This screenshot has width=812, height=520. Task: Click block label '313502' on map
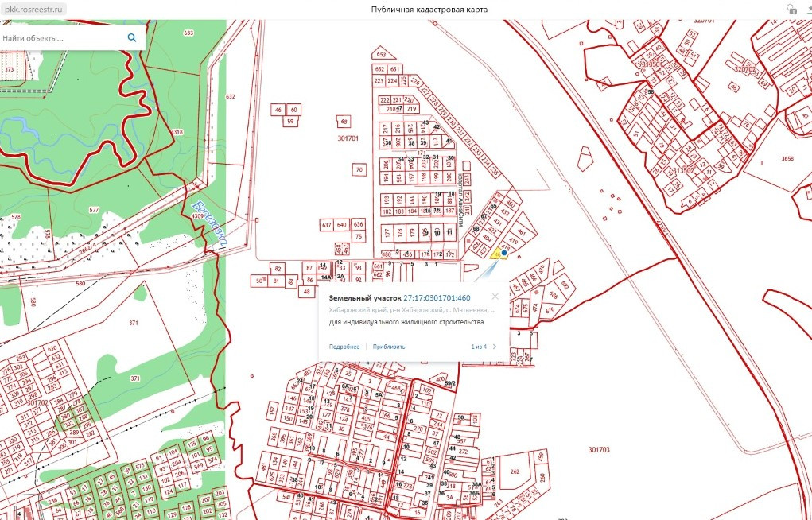tap(684, 170)
